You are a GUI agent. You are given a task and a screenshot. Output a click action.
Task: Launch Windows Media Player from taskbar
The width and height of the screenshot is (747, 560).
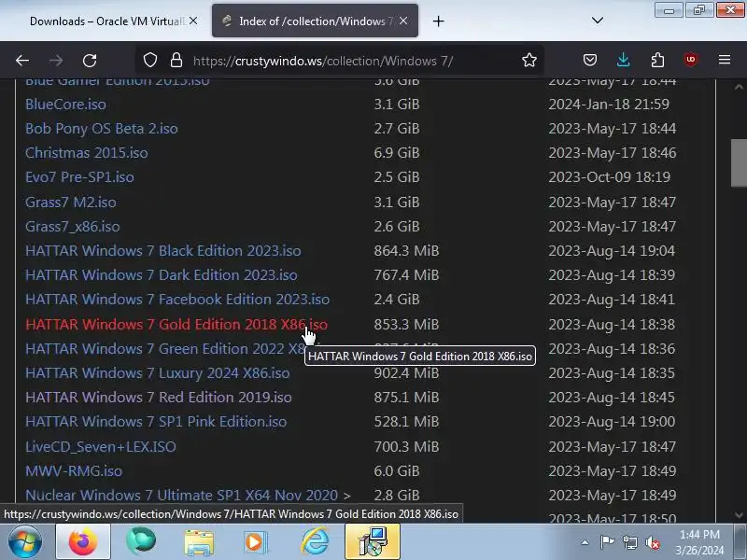click(x=256, y=542)
